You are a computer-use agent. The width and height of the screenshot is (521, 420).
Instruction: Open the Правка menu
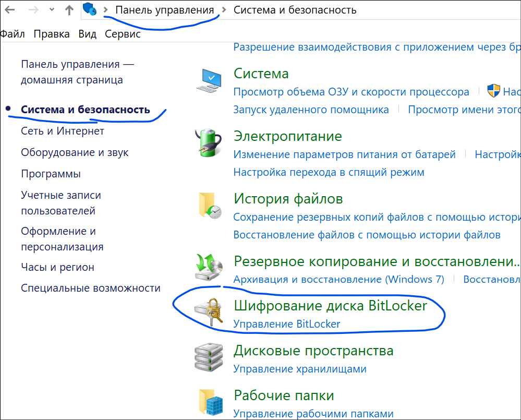(x=52, y=34)
